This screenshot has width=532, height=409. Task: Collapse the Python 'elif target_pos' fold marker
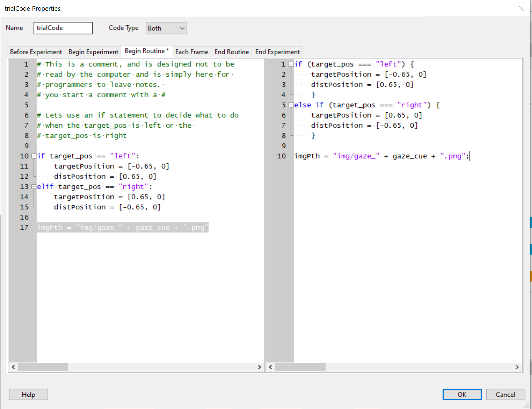click(34, 187)
